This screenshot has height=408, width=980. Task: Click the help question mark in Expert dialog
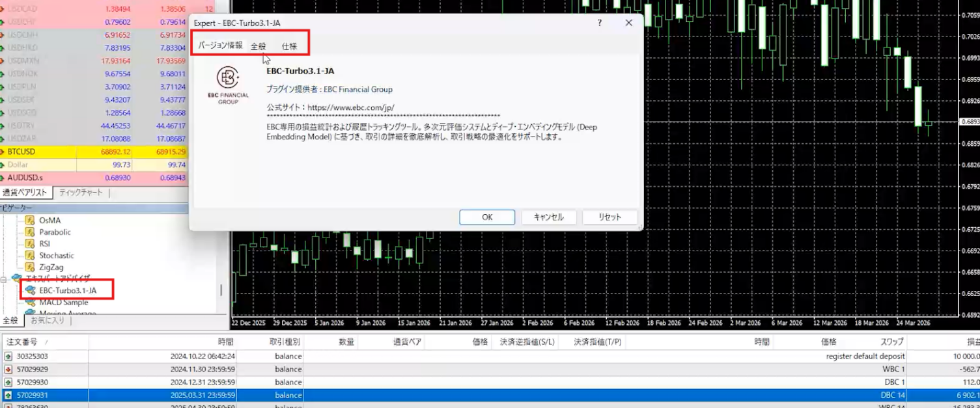600,23
